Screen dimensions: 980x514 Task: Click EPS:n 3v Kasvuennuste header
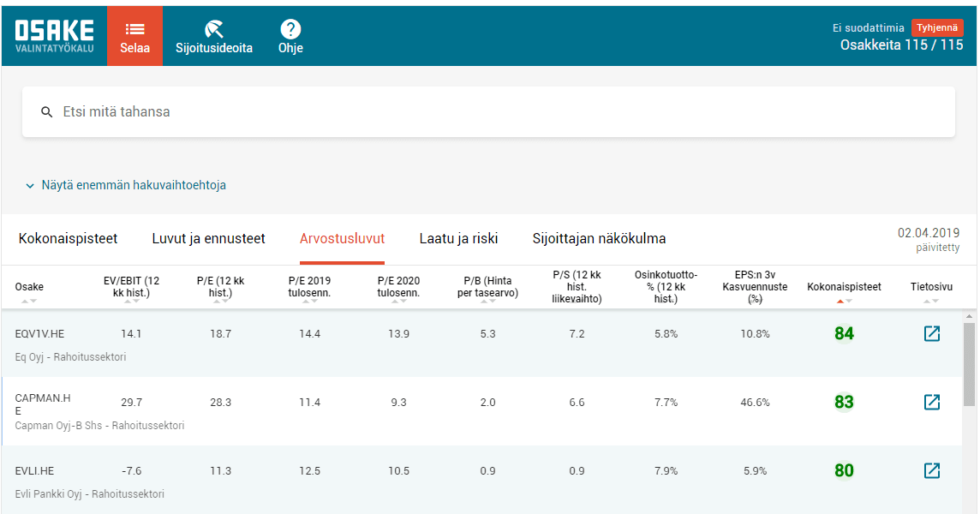click(x=755, y=286)
